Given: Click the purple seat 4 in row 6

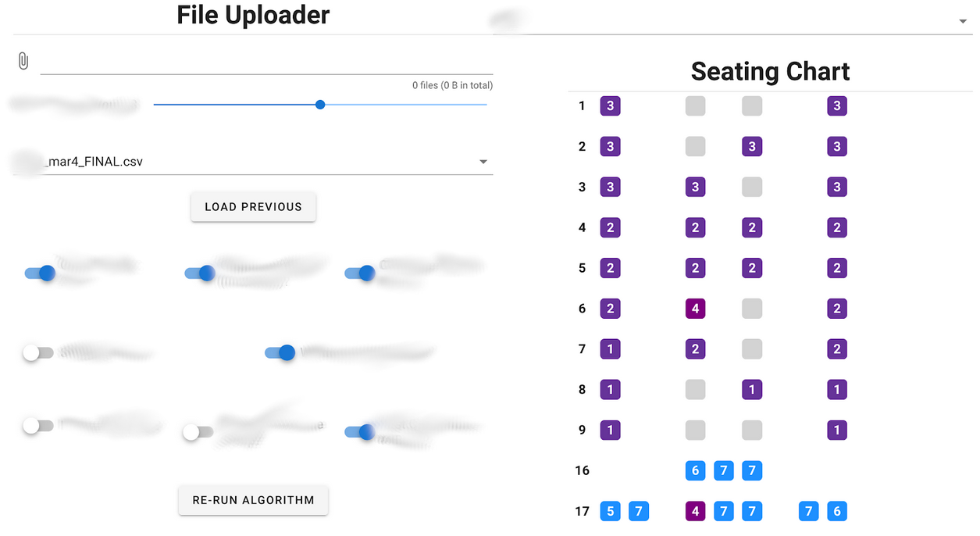Looking at the screenshot, I should tap(695, 309).
